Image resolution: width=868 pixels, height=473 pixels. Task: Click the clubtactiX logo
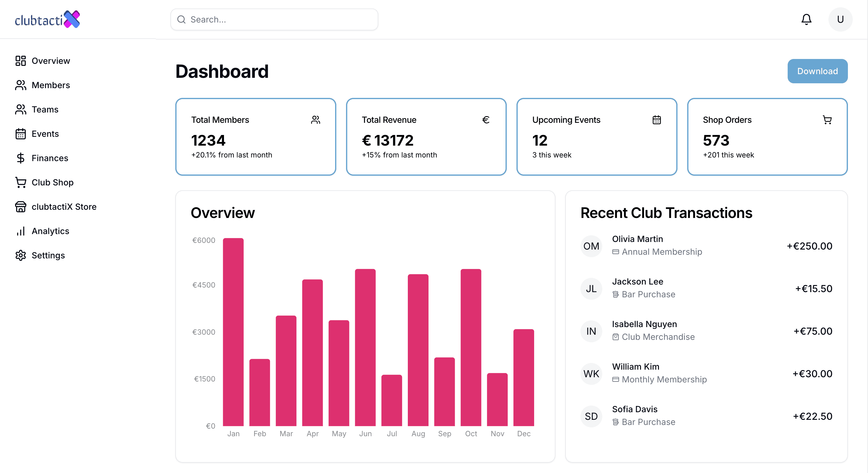(x=47, y=19)
